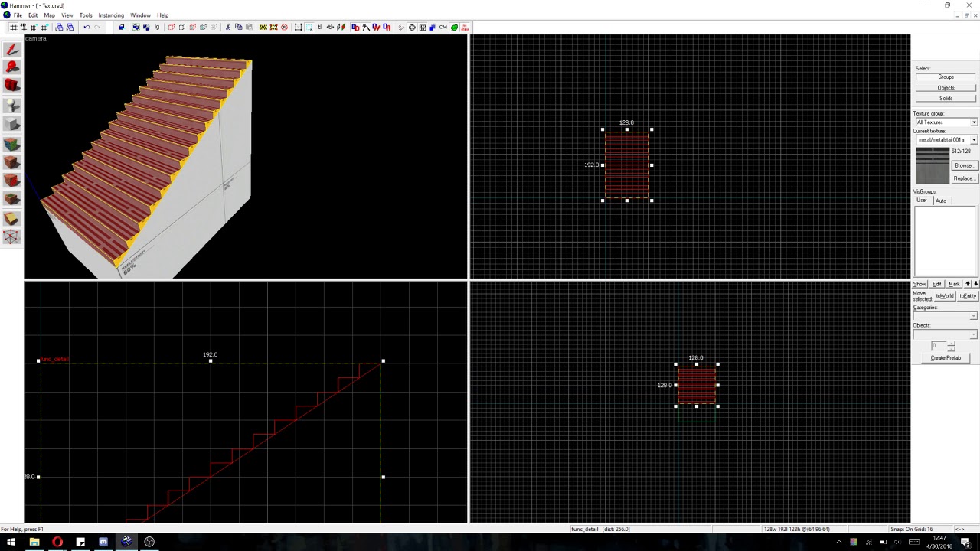Screen dimensions: 980x551
Task: Click the green leaf toolbar icon
Action: tap(454, 27)
